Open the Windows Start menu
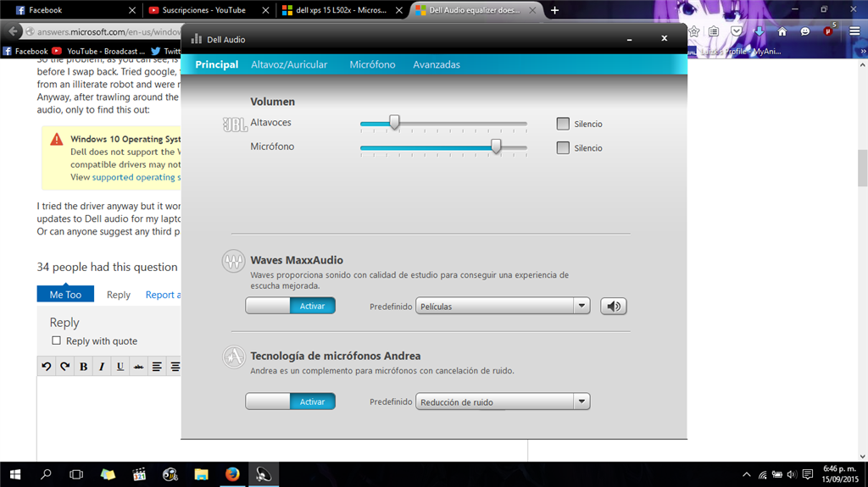 pos(15,474)
